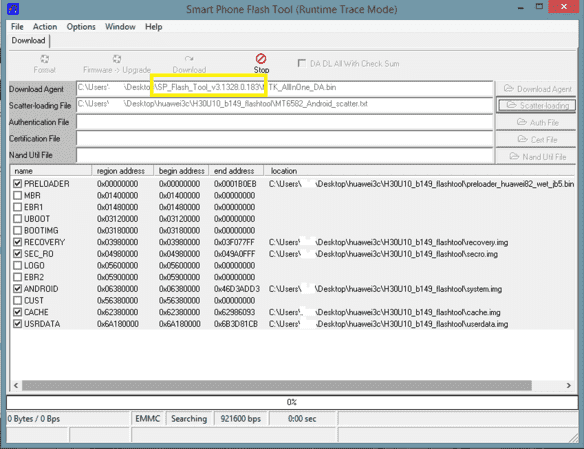The height and width of the screenshot is (449, 584).
Task: Open the File menu
Action: click(17, 27)
